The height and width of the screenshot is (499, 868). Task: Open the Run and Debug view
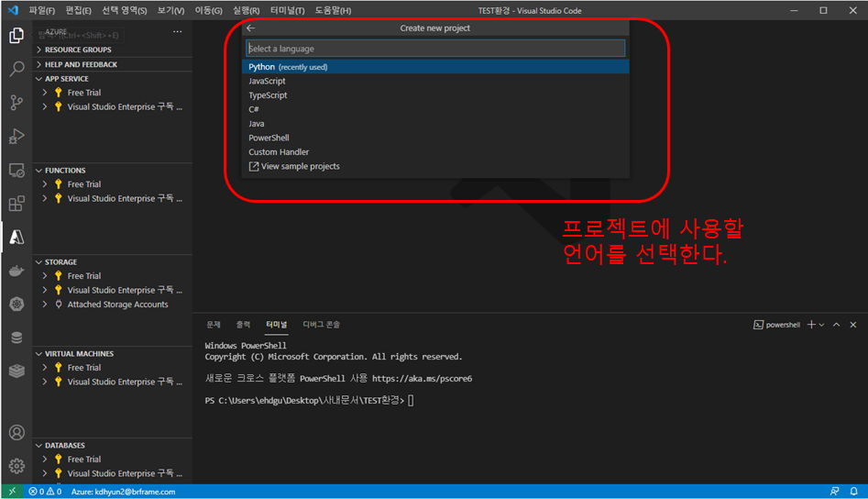16,137
